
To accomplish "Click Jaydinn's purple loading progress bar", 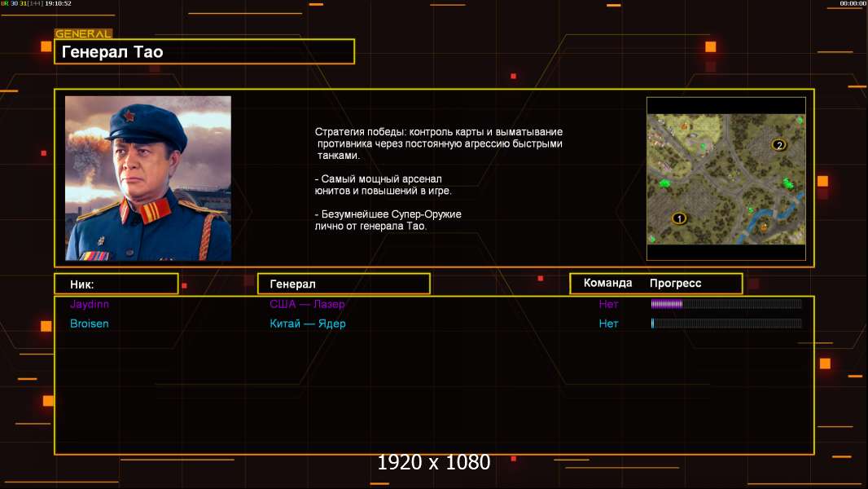I will point(726,303).
